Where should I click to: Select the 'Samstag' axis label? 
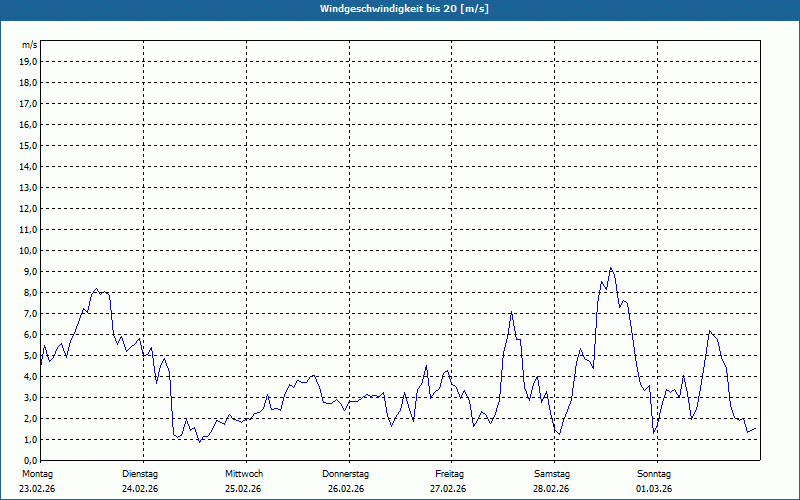551,474
